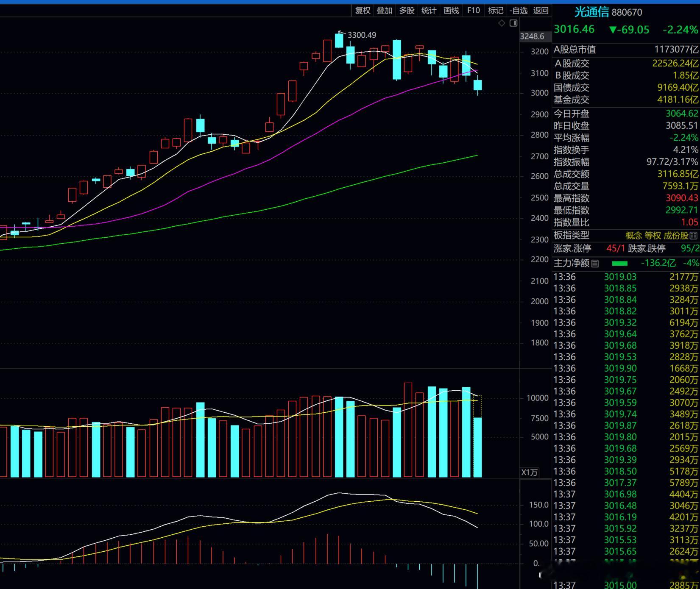The image size is (700, 589).
Task: Click the green 主力净额 flow bar
Action: 620,263
